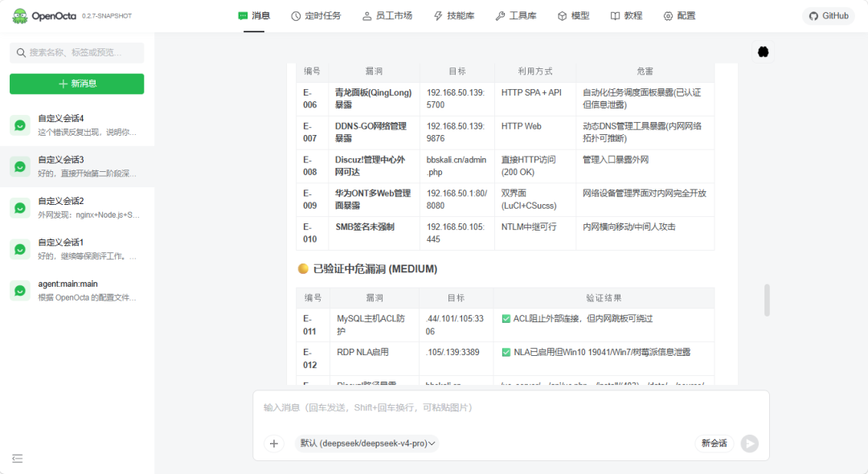The width and height of the screenshot is (868, 474).
Task: Click the yellow circle beside 已验证中危漏洞
Action: click(303, 269)
